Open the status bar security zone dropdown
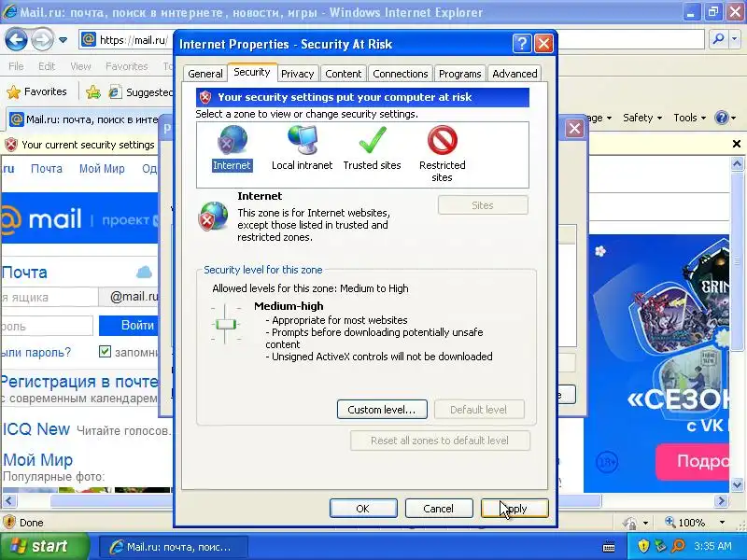This screenshot has width=747, height=560. tap(645, 523)
